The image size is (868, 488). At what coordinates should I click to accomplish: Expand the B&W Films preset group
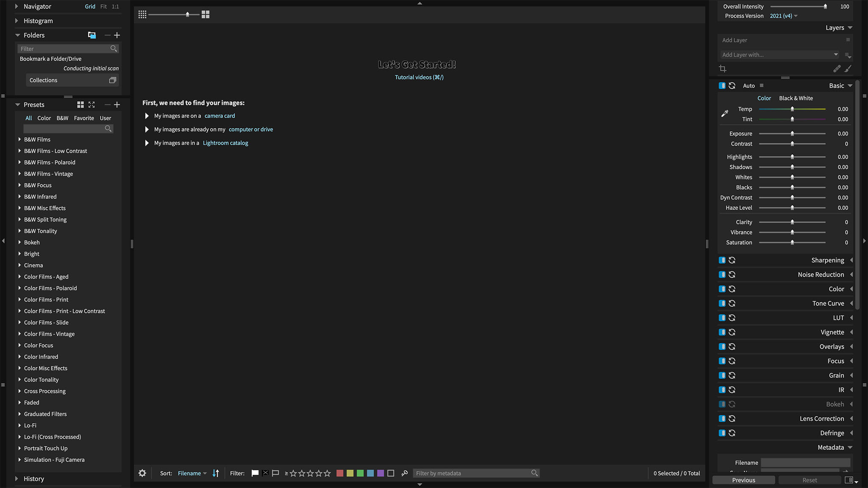click(x=19, y=139)
